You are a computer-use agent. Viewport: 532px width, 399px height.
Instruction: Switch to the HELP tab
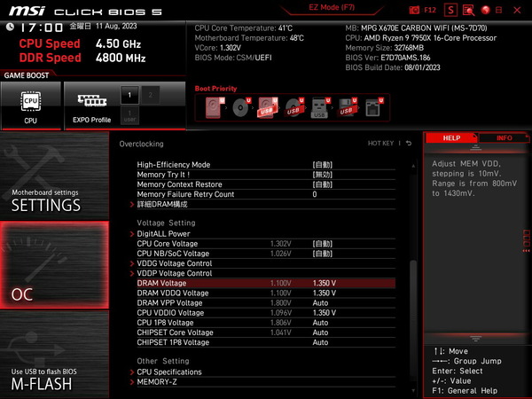pyautogui.click(x=451, y=137)
